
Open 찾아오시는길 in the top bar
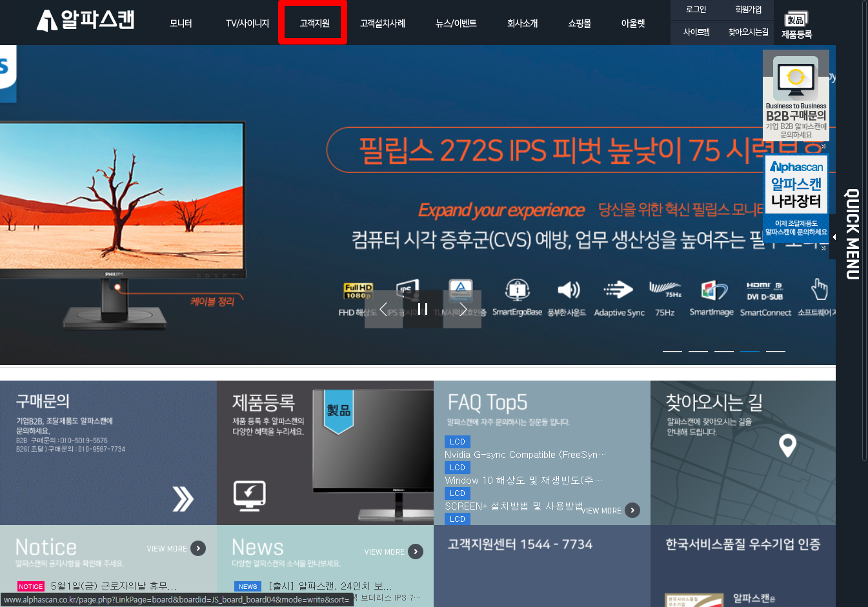coord(749,32)
